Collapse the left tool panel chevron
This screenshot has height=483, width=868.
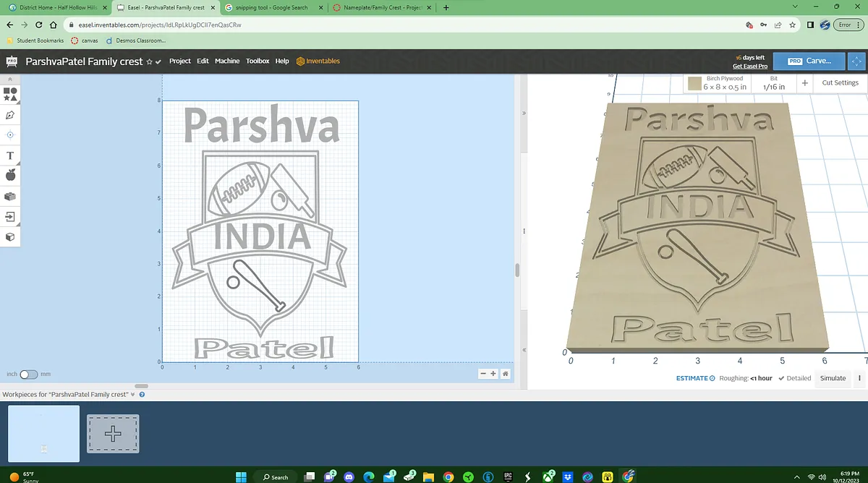10,79
